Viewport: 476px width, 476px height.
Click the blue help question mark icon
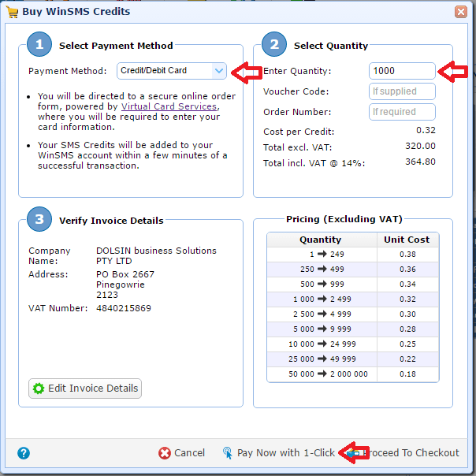click(24, 453)
